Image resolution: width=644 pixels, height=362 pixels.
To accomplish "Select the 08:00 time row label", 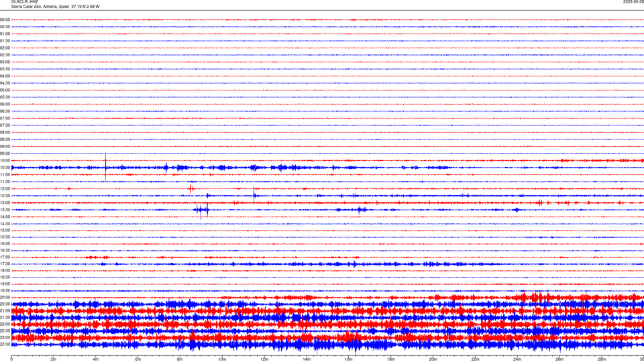I will (5, 132).
